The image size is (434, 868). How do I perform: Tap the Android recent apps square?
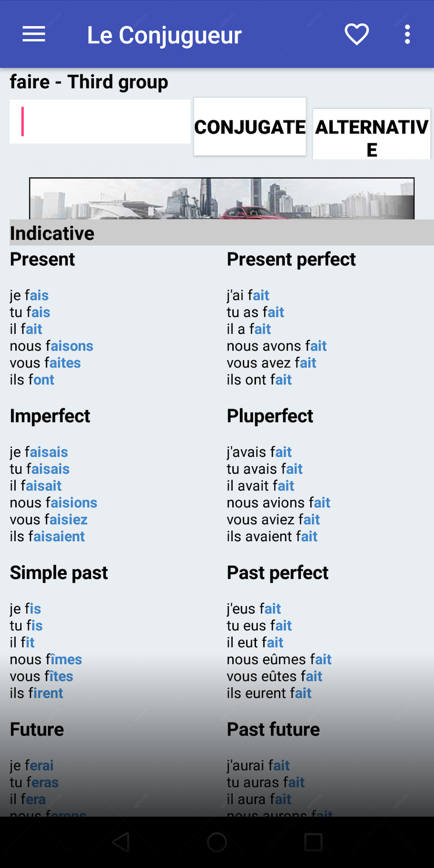coord(313,842)
